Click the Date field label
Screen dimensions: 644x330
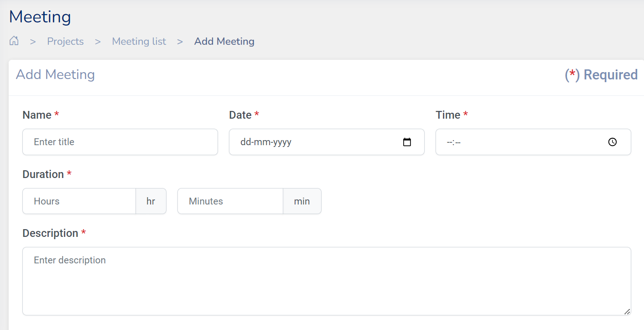[240, 115]
